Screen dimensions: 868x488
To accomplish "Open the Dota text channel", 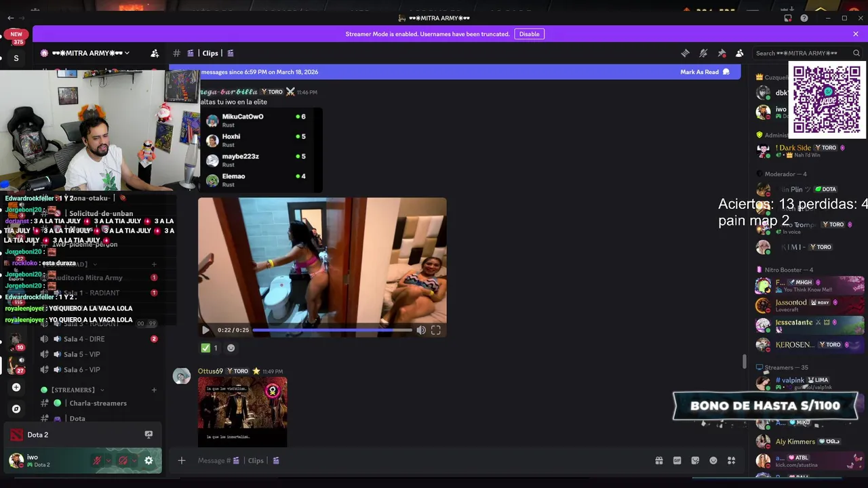I will point(100,419).
